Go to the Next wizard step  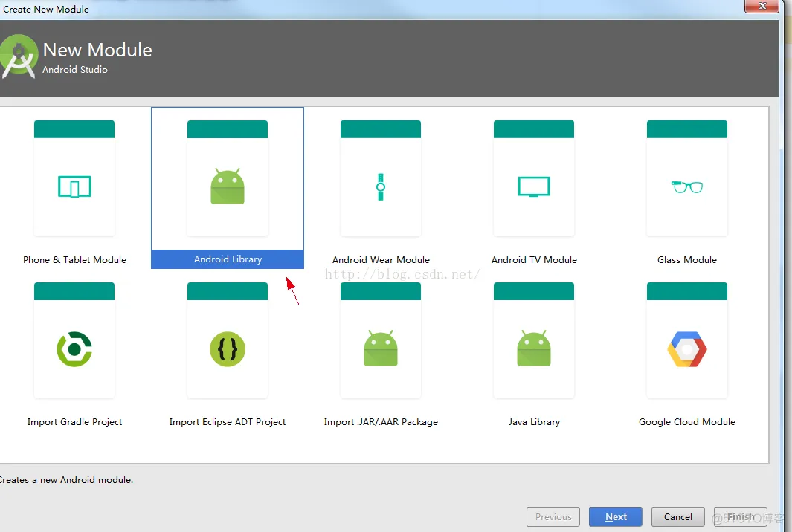pyautogui.click(x=616, y=517)
